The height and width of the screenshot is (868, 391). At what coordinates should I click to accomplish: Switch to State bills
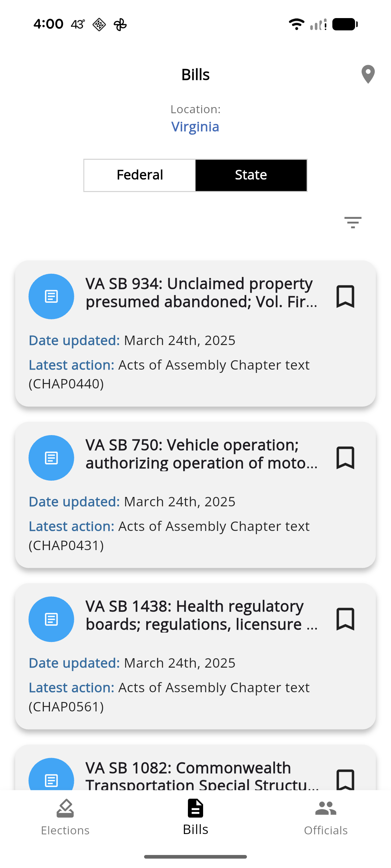pyautogui.click(x=251, y=175)
